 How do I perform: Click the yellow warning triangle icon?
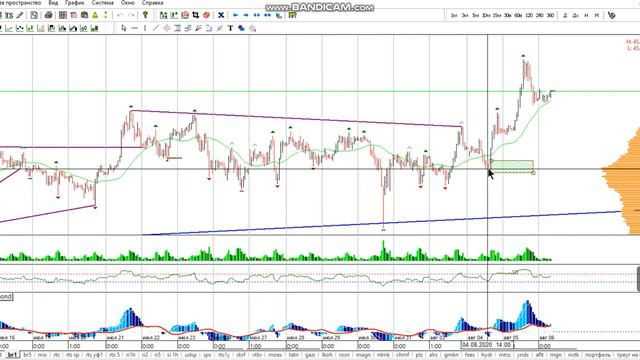point(95,16)
